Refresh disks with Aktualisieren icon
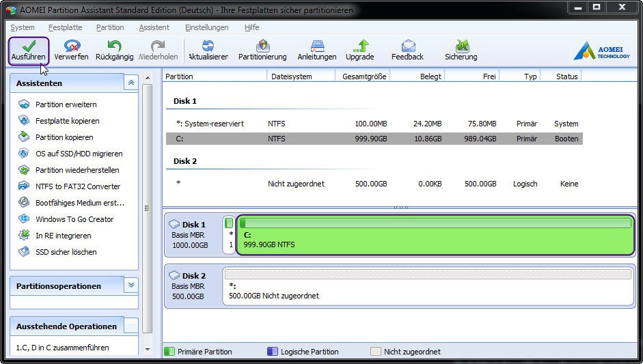 pyautogui.click(x=208, y=46)
